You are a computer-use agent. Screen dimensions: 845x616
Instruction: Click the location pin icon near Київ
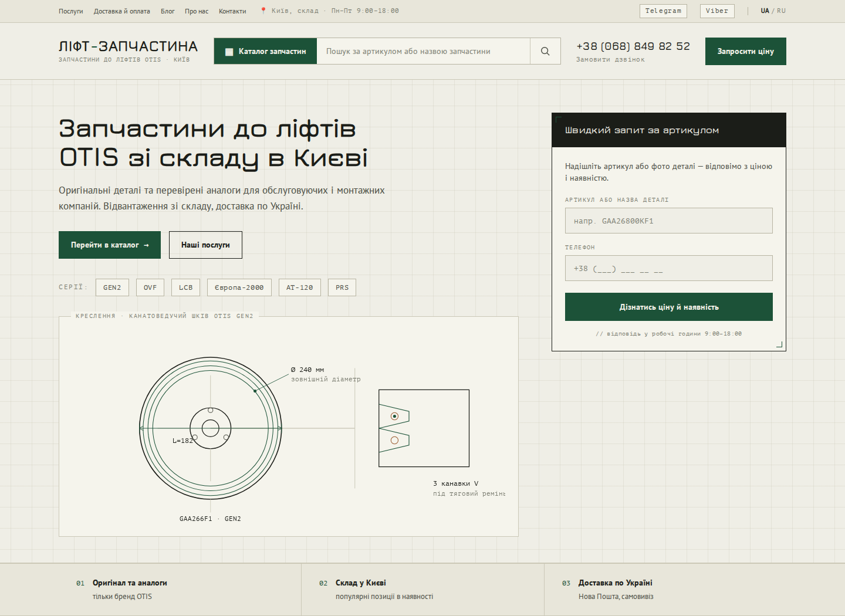(263, 11)
